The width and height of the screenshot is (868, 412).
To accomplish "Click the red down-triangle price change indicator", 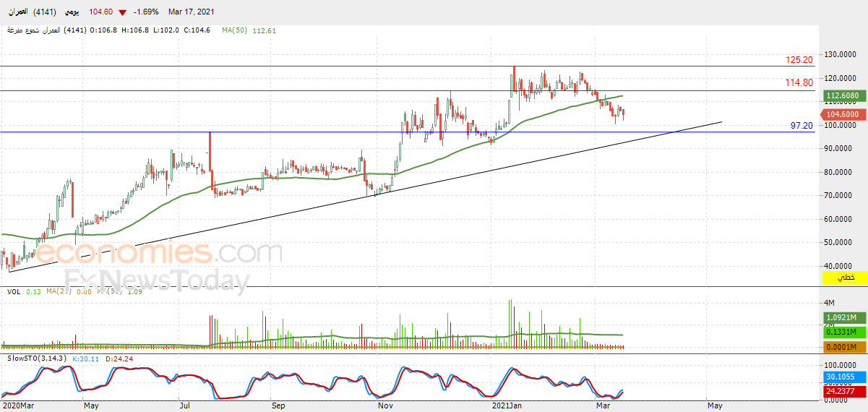I will pyautogui.click(x=122, y=13).
